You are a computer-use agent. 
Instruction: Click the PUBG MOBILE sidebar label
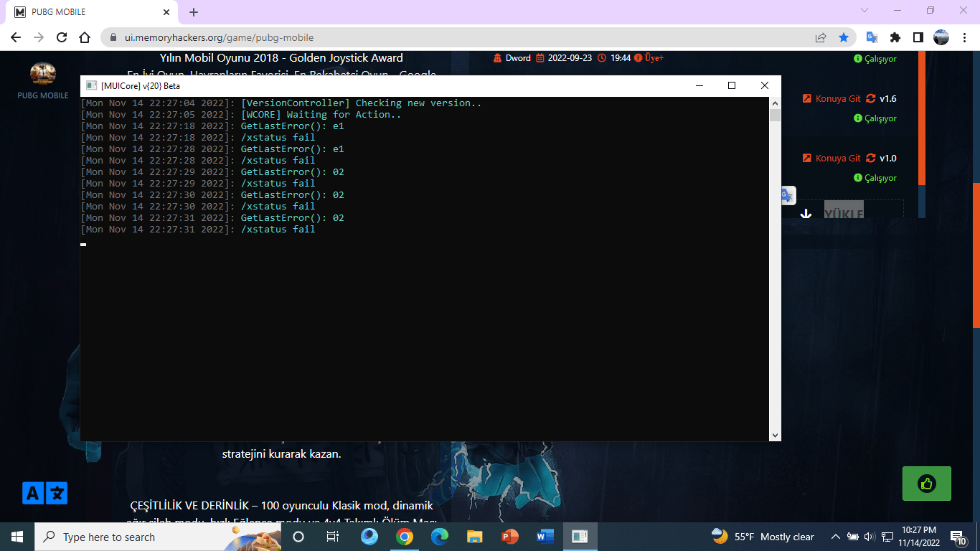coord(43,95)
